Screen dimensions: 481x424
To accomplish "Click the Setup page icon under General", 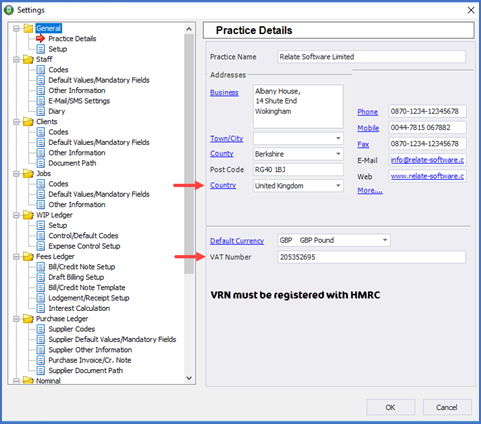I will point(41,49).
